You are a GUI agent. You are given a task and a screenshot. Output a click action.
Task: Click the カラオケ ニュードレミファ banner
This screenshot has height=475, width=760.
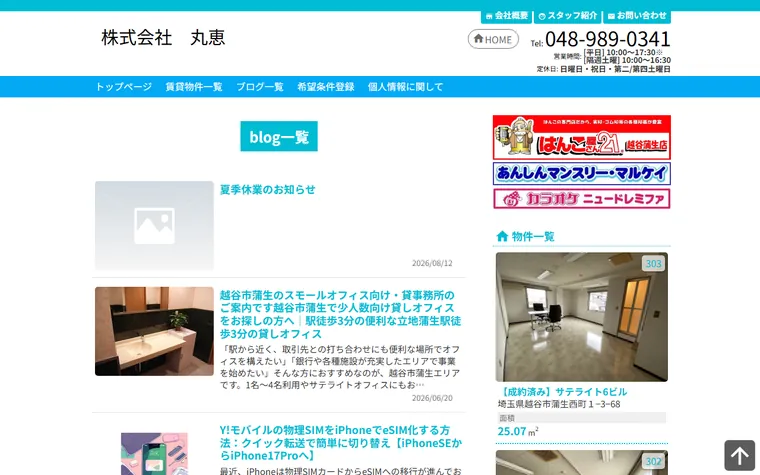point(582,199)
